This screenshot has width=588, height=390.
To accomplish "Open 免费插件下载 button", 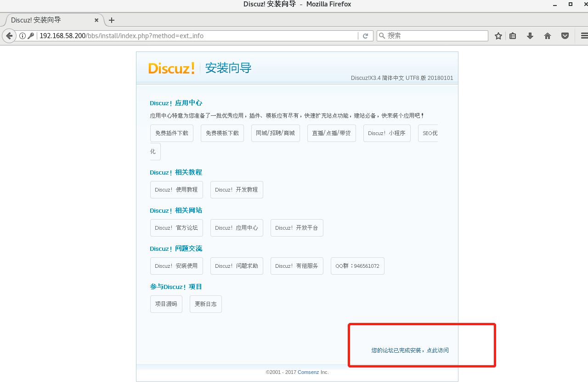I will pos(172,133).
